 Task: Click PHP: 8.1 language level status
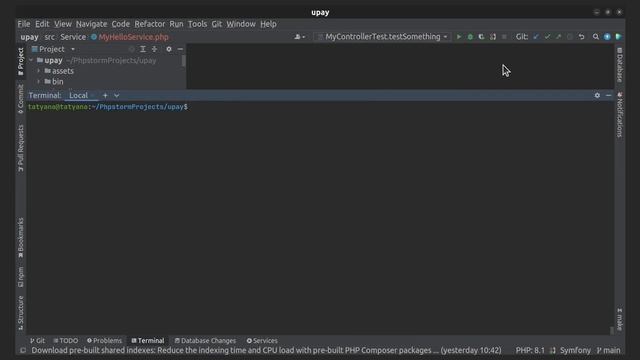[530, 350]
